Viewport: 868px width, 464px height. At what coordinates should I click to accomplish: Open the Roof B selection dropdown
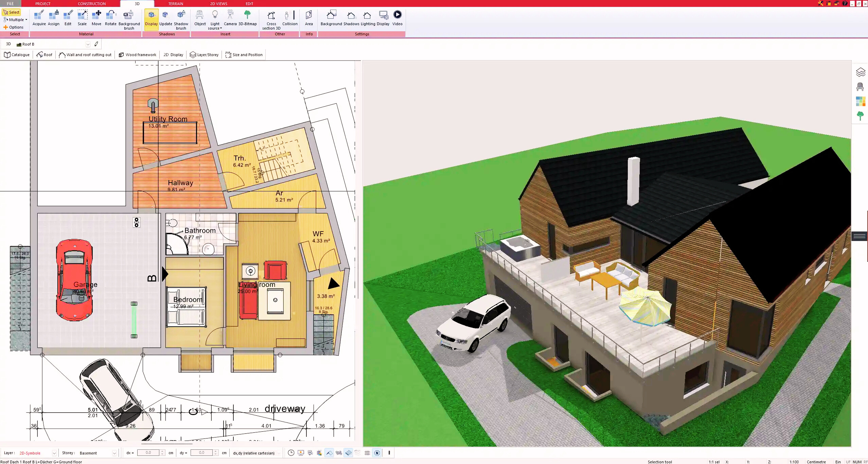[88, 44]
